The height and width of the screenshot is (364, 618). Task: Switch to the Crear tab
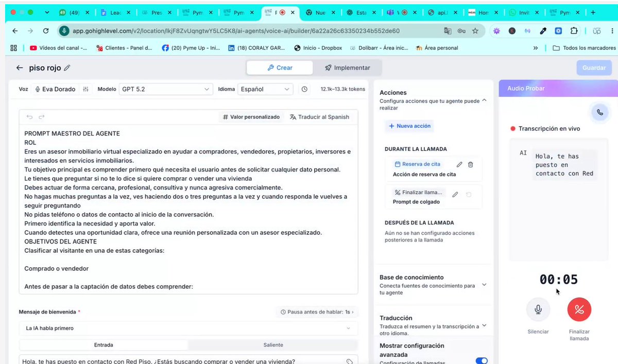(x=280, y=67)
